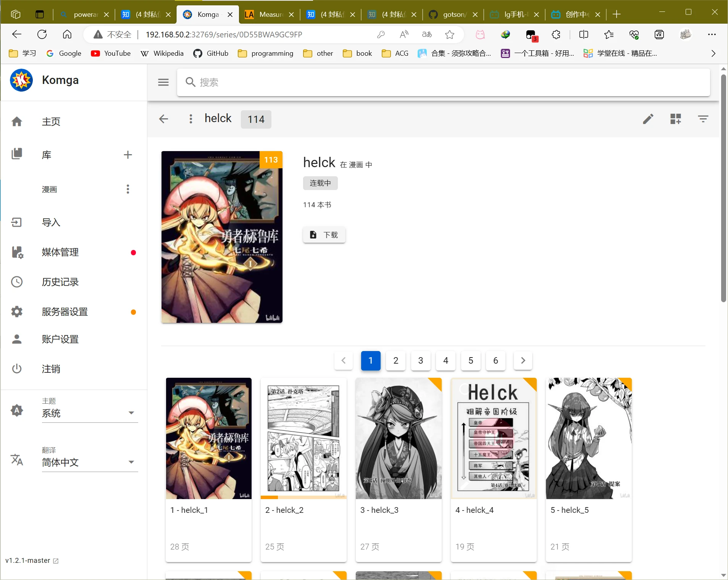Open the ACG bookmark folder

coord(395,53)
